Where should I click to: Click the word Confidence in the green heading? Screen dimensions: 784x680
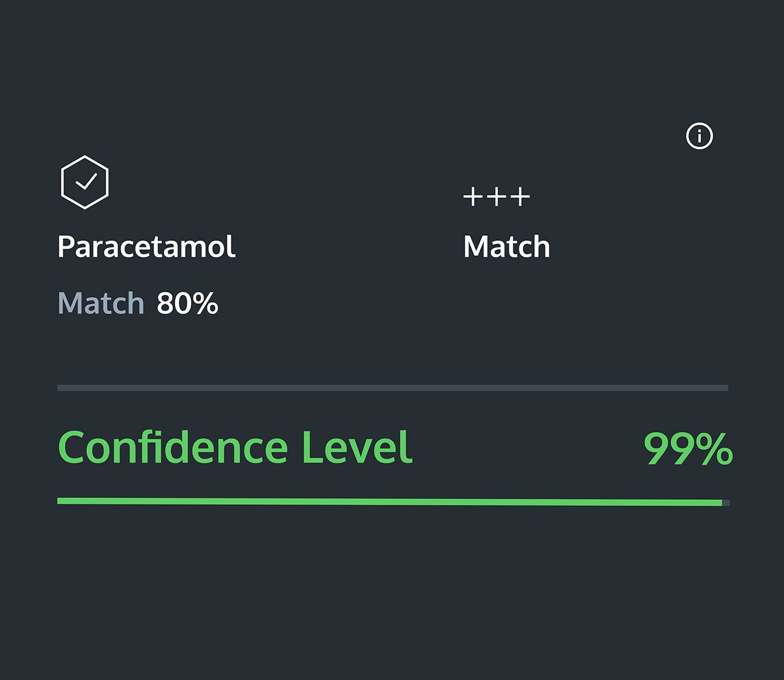coord(173,448)
